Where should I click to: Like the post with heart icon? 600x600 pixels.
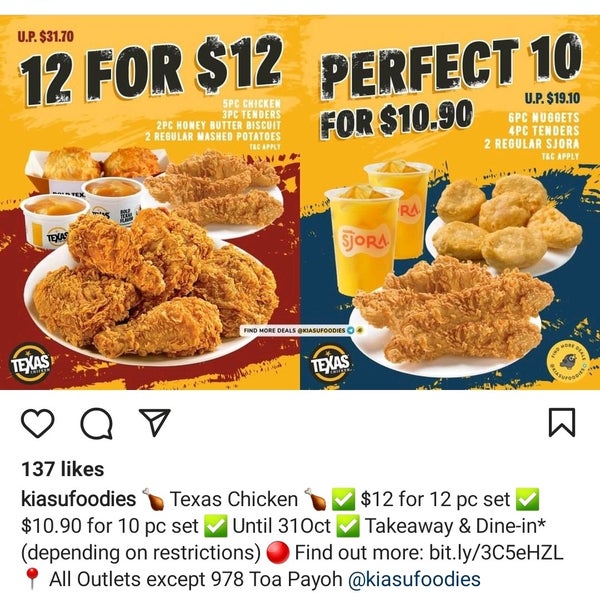(38, 423)
